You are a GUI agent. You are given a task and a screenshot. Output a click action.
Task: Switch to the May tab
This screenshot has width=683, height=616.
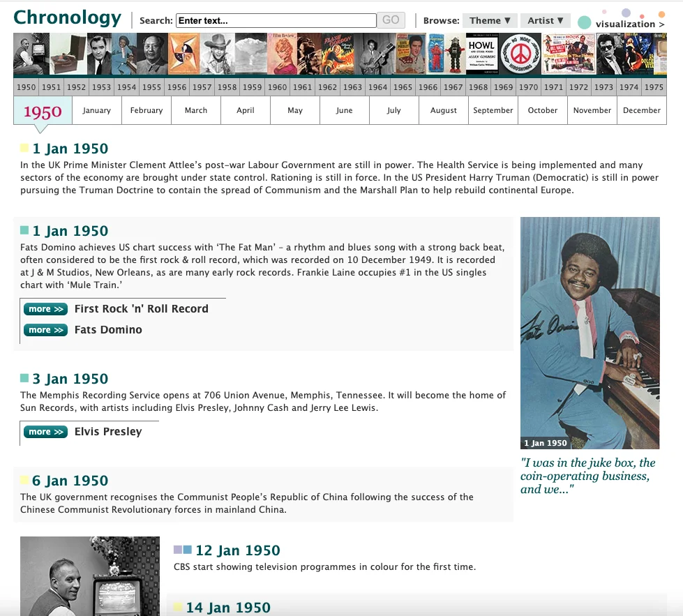295,110
